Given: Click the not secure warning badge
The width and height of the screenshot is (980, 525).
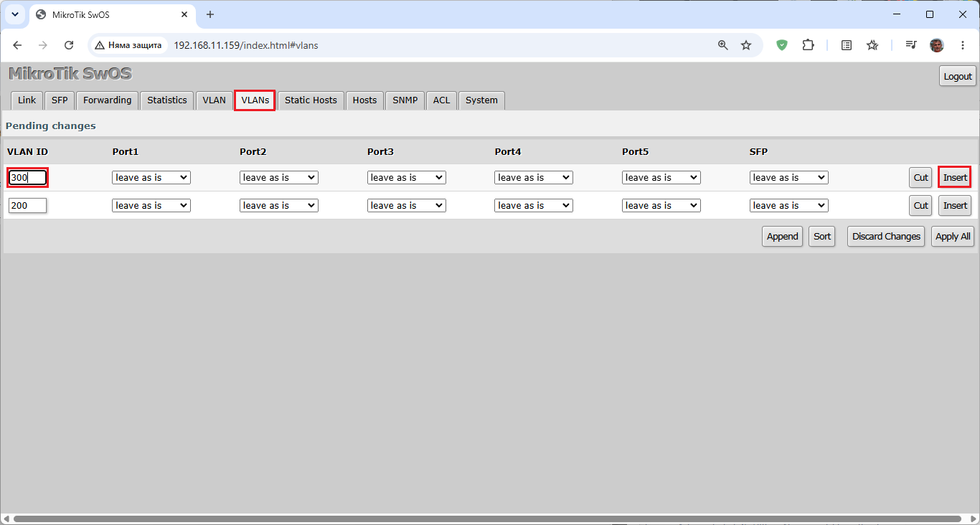Looking at the screenshot, I should [129, 45].
